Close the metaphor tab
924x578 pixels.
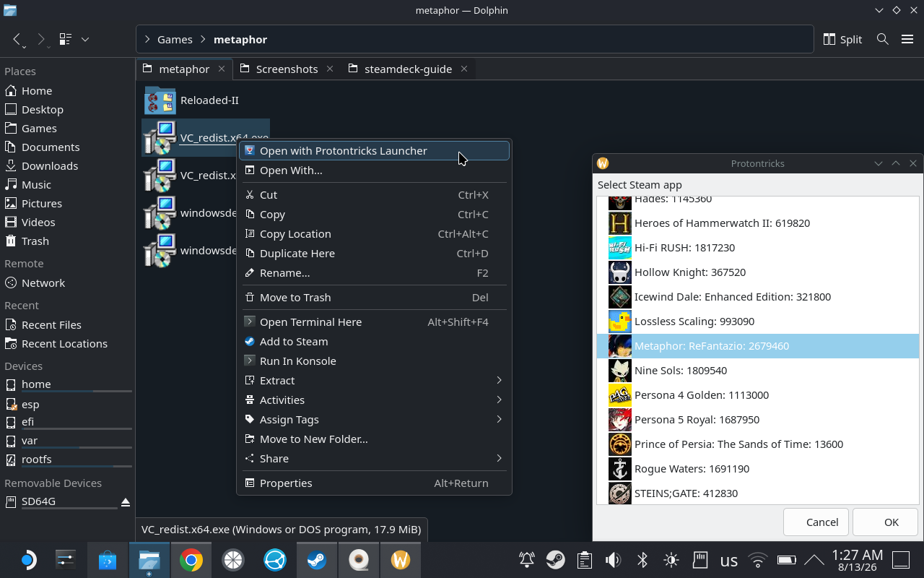coord(222,69)
